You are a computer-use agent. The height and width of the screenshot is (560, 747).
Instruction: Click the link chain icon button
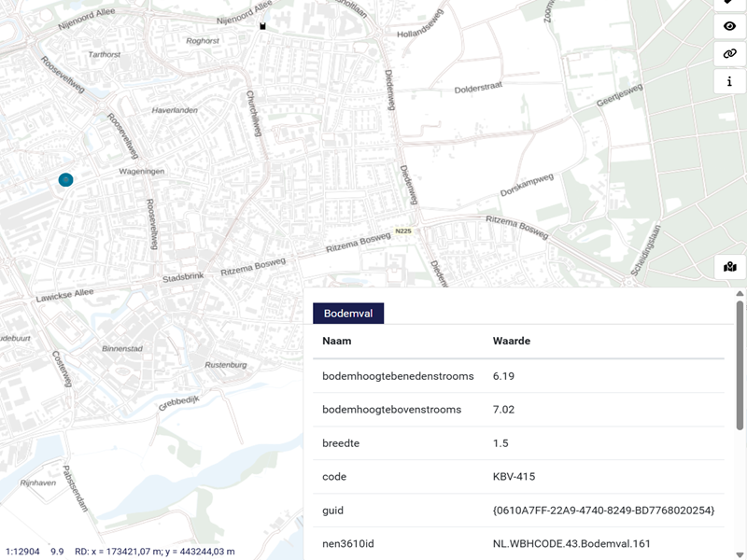click(x=729, y=54)
